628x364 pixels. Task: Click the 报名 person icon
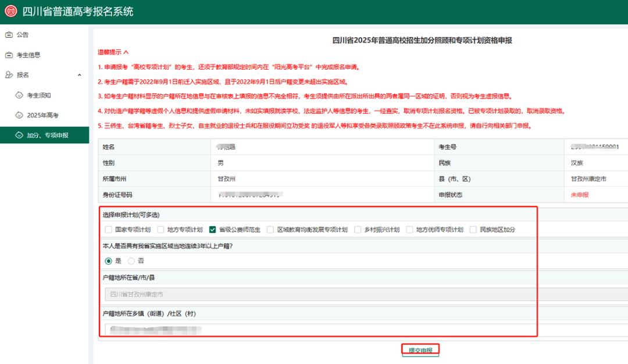click(x=9, y=75)
